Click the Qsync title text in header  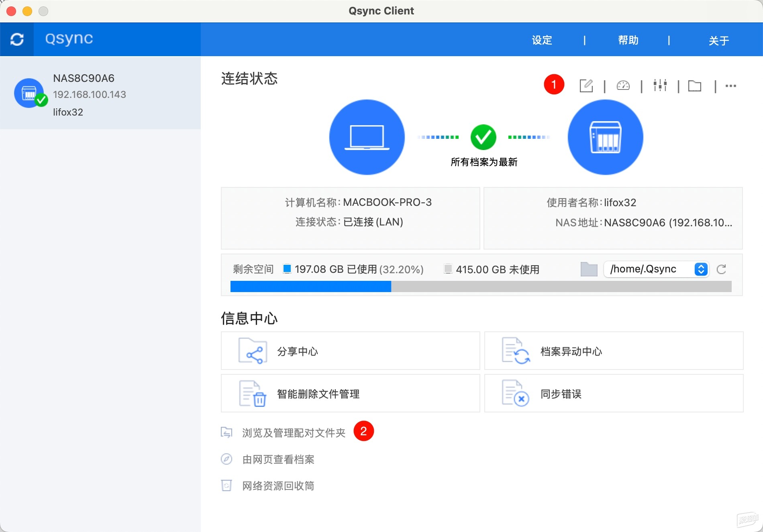[69, 39]
